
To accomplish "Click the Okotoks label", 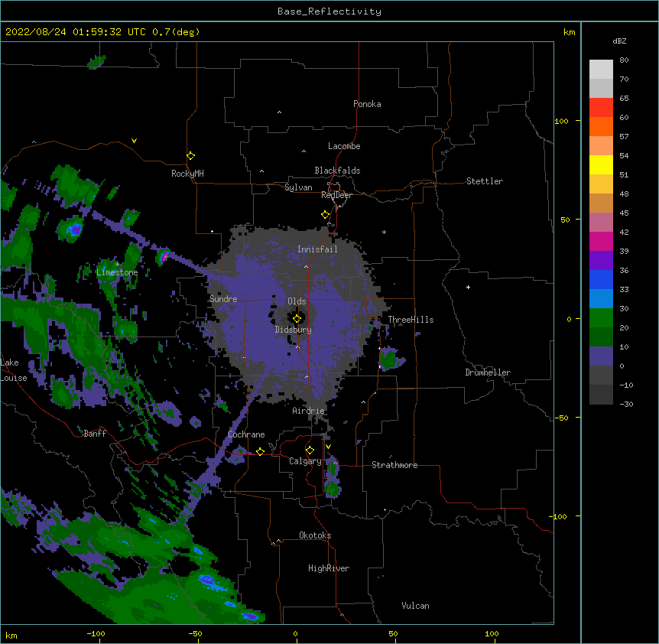I will [315, 535].
